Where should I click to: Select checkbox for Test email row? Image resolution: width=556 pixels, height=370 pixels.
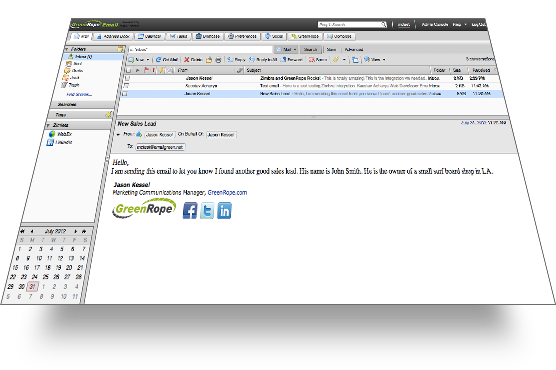point(127,85)
